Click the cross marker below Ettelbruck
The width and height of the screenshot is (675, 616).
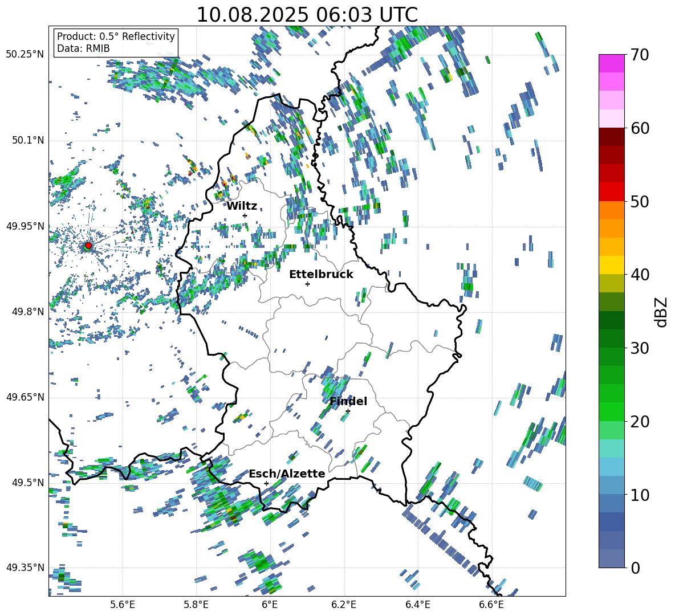tap(307, 284)
